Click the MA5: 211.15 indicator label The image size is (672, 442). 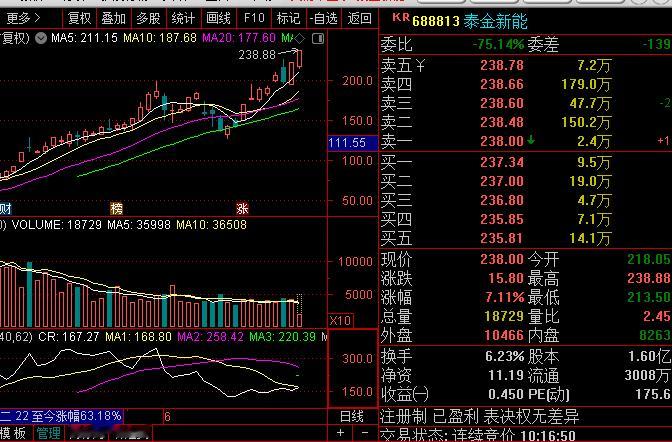pyautogui.click(x=84, y=38)
